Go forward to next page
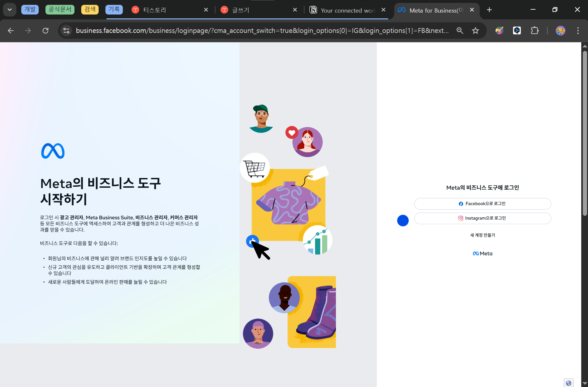The height and width of the screenshot is (387, 588). click(28, 31)
